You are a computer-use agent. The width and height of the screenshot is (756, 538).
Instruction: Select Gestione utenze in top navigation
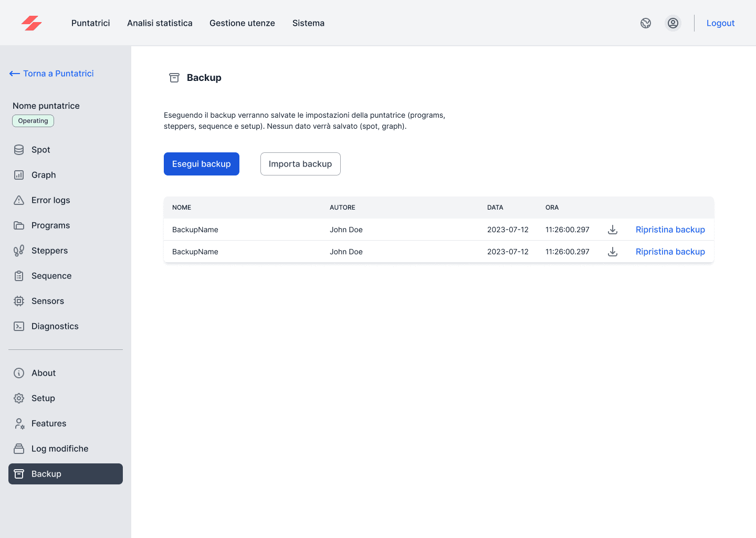coord(242,23)
